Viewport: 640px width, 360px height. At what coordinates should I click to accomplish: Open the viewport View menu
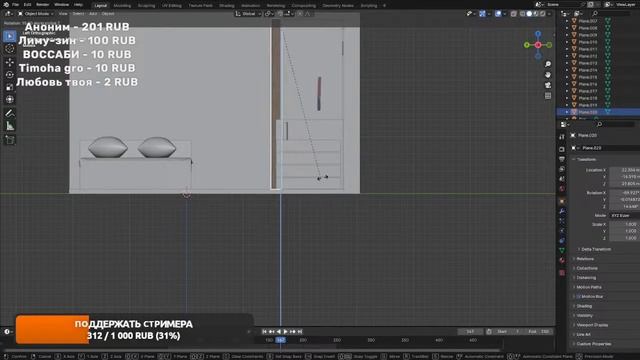tap(63, 14)
